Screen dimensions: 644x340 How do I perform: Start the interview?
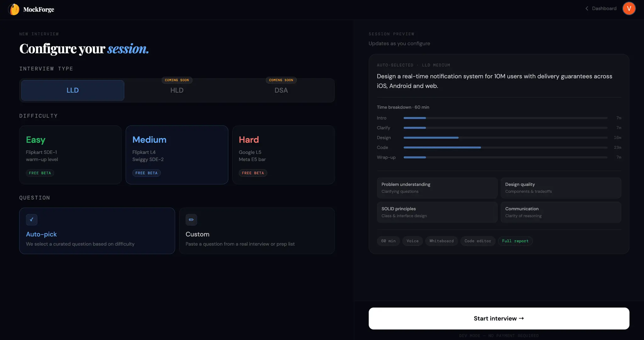tap(499, 318)
